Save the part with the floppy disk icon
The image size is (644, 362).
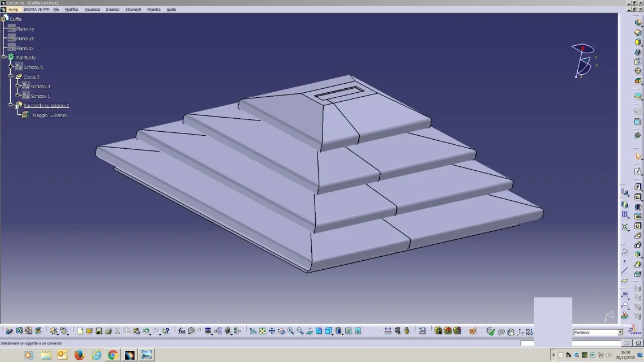click(x=98, y=331)
